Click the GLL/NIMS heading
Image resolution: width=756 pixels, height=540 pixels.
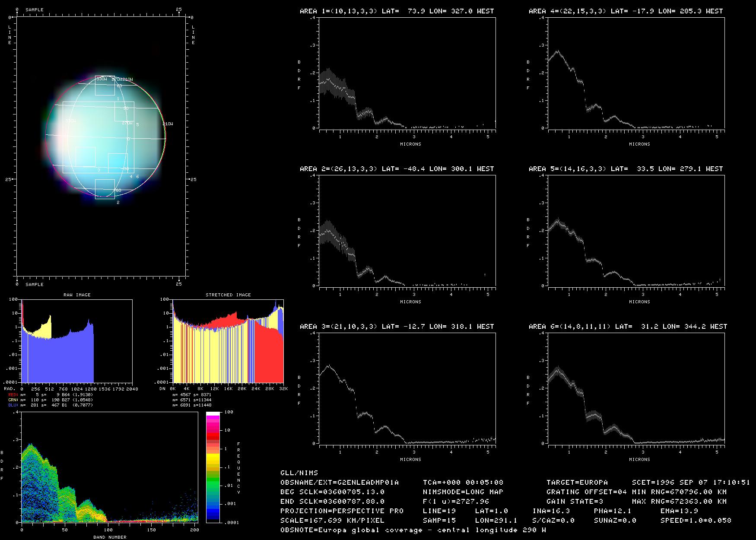[299, 473]
